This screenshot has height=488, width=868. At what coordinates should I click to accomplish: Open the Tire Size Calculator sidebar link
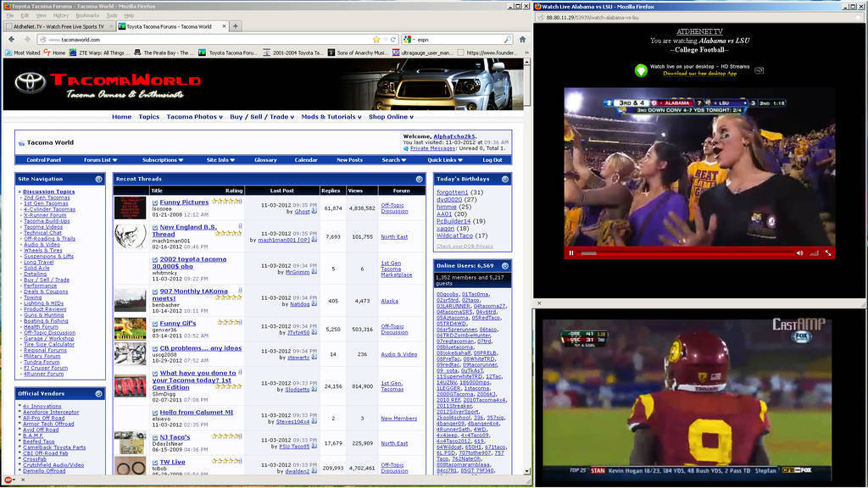tap(48, 345)
